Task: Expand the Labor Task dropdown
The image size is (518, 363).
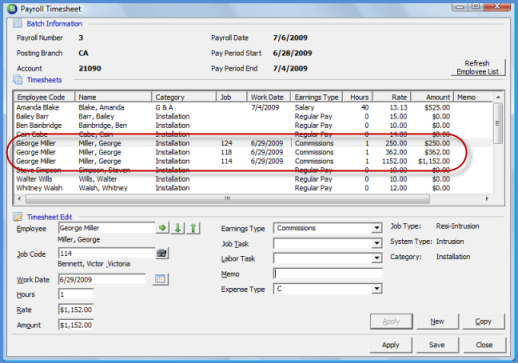Action: coord(377,258)
